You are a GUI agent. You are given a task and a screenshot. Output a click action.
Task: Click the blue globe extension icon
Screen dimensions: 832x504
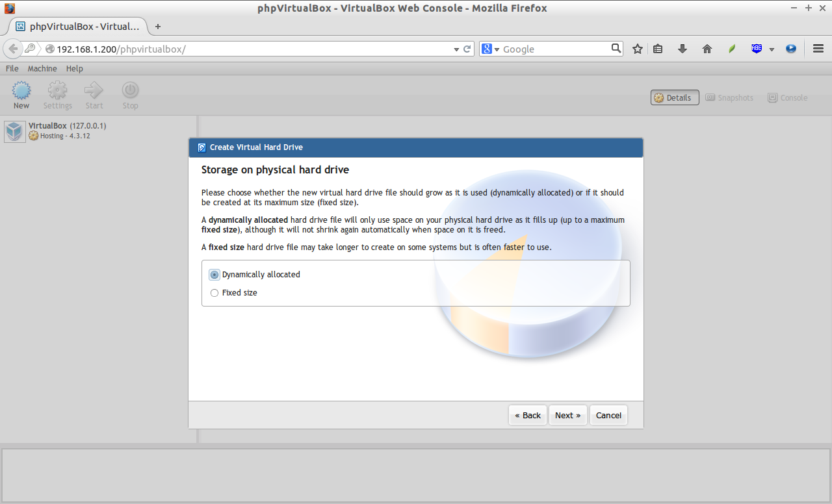click(x=791, y=49)
